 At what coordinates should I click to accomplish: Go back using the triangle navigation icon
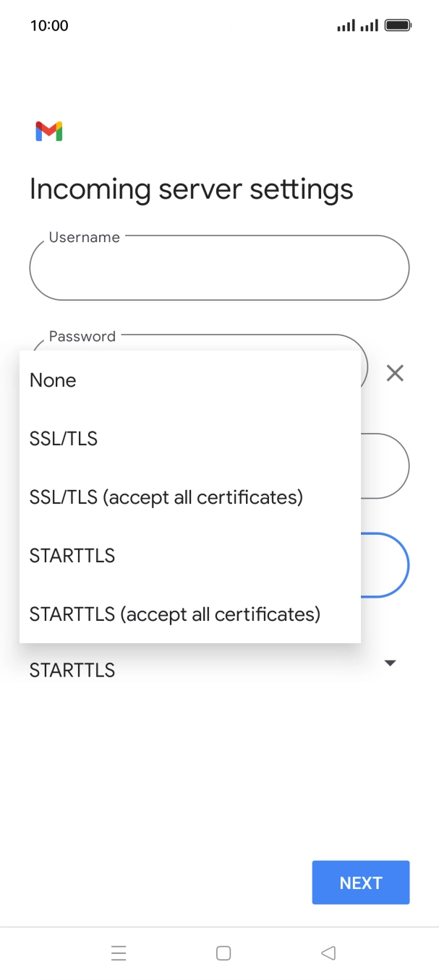[x=328, y=953]
